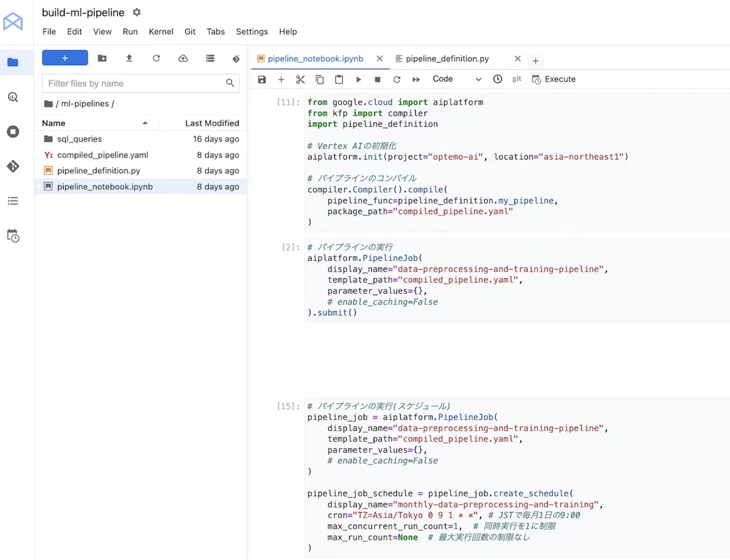Image resolution: width=730 pixels, height=560 pixels.
Task: Save the notebook
Action: click(x=262, y=79)
